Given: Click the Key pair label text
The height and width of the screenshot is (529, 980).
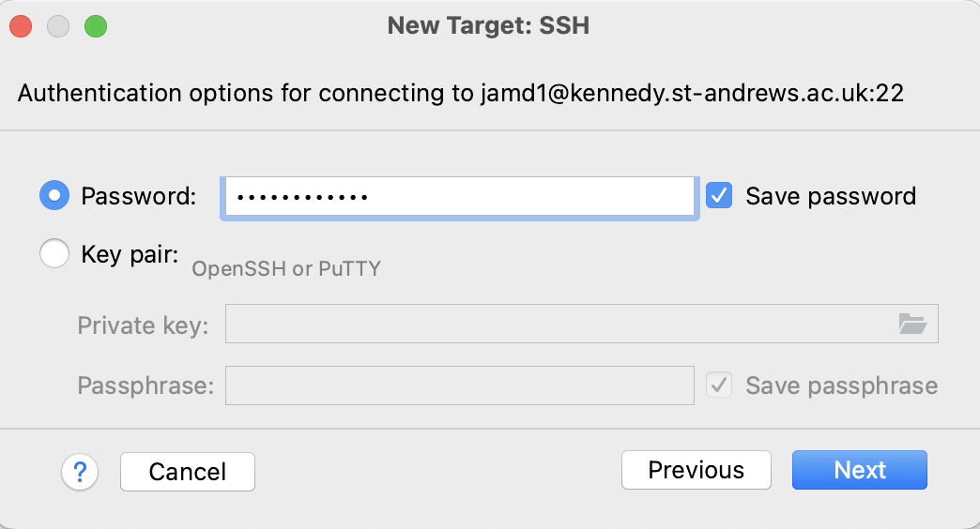Looking at the screenshot, I should coord(130,254).
